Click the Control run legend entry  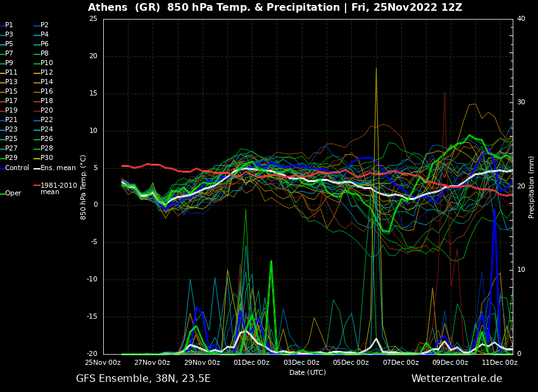click(15, 168)
